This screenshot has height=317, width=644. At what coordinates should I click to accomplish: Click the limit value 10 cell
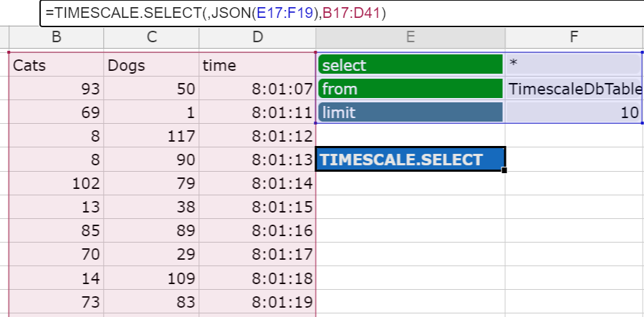click(x=573, y=112)
